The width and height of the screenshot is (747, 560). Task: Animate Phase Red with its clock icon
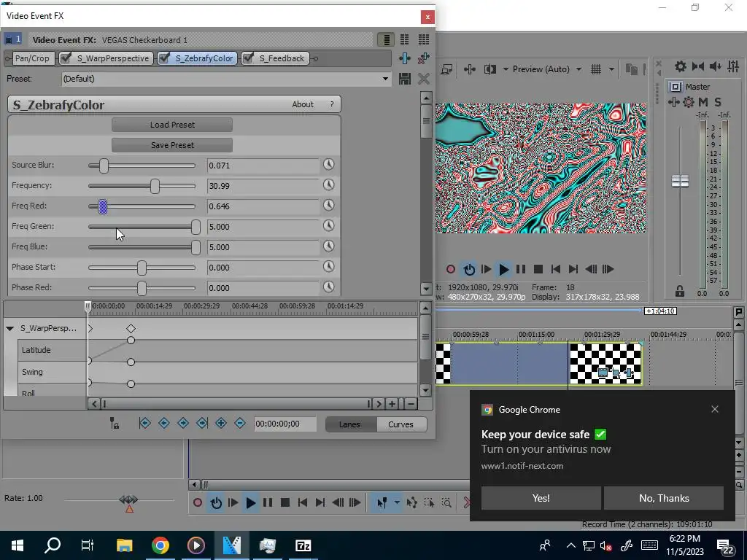pos(329,287)
